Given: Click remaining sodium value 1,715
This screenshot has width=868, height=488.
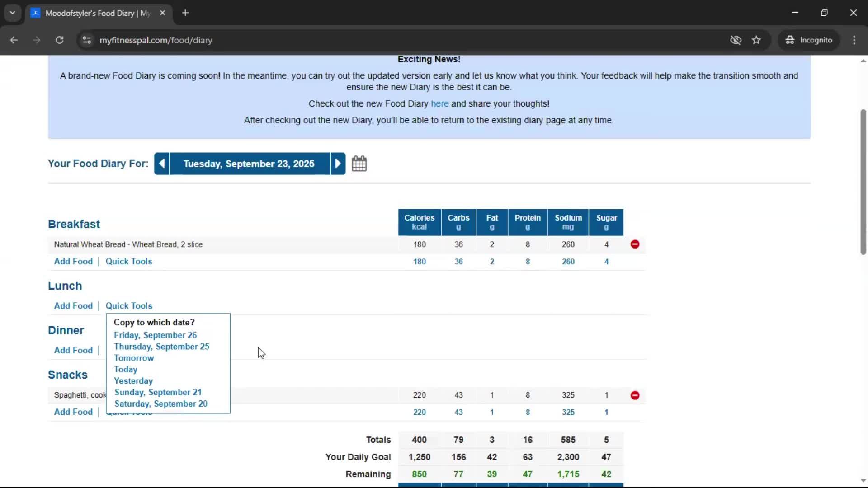Looking at the screenshot, I should [568, 474].
